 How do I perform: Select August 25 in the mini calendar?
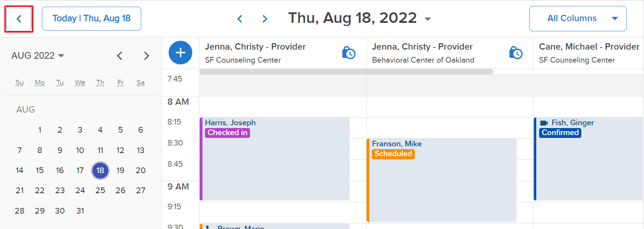pyautogui.click(x=100, y=190)
